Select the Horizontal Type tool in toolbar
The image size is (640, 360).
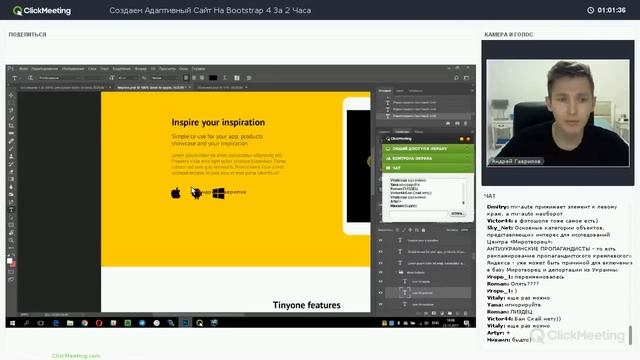(11, 210)
